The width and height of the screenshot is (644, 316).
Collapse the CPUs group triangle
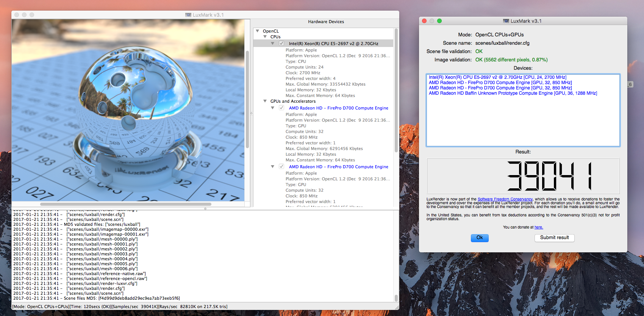coord(265,37)
